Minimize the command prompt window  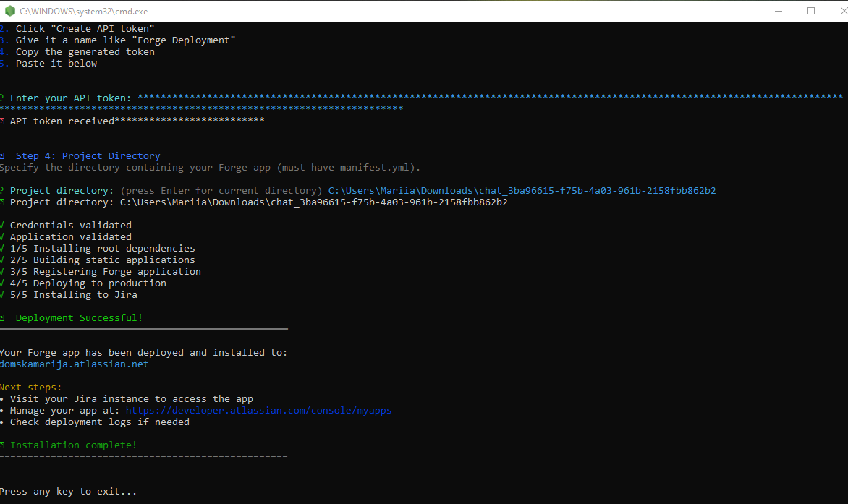(x=779, y=11)
